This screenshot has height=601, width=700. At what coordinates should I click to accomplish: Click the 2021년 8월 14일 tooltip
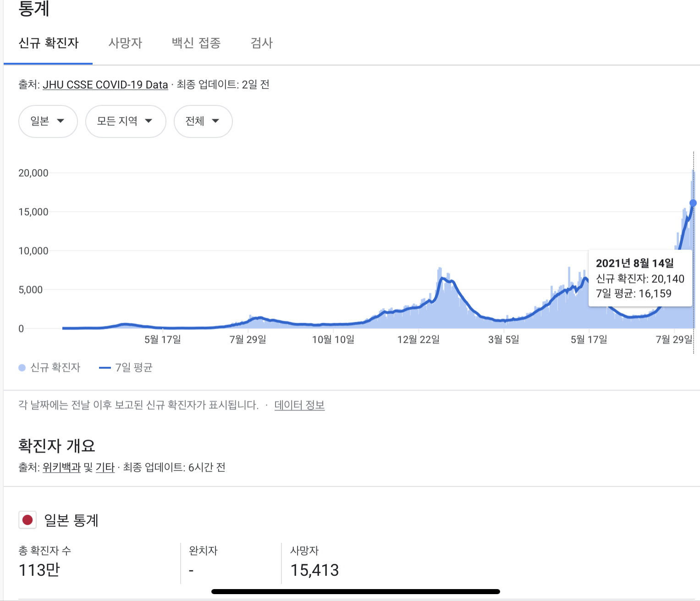pos(640,278)
